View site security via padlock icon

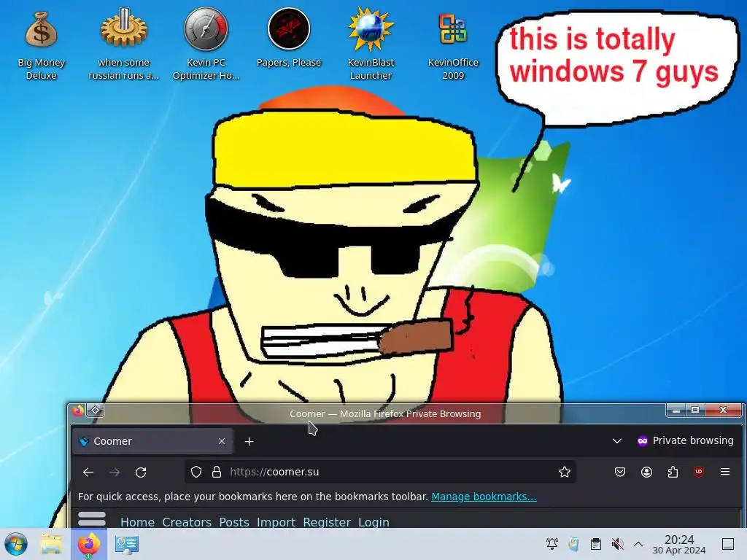click(x=217, y=472)
